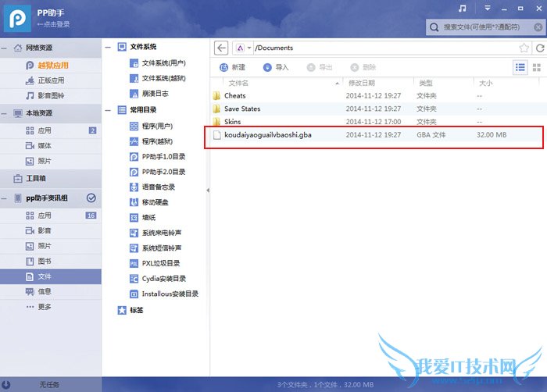Collapse the pp助手资讯组 device section

pyautogui.click(x=4, y=198)
